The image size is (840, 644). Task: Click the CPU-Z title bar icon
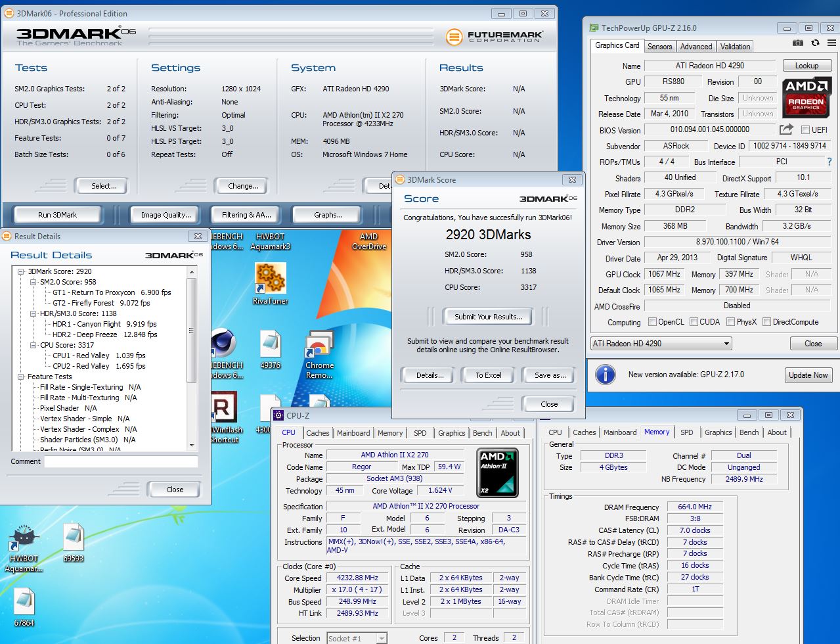[278, 415]
